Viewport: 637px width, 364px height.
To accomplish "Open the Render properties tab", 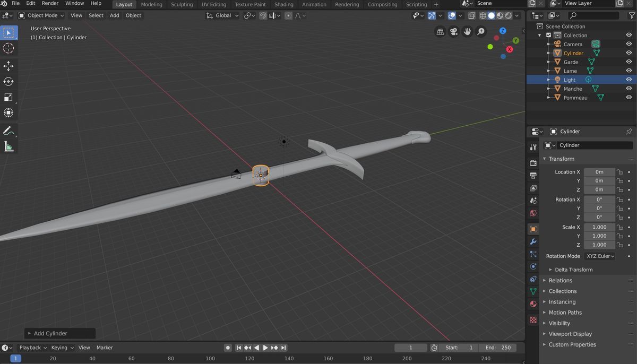I will [533, 163].
